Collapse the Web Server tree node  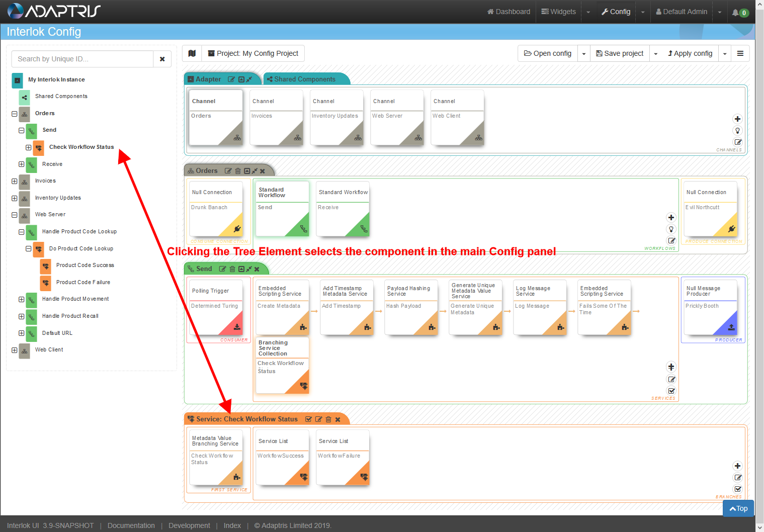pyautogui.click(x=15, y=215)
